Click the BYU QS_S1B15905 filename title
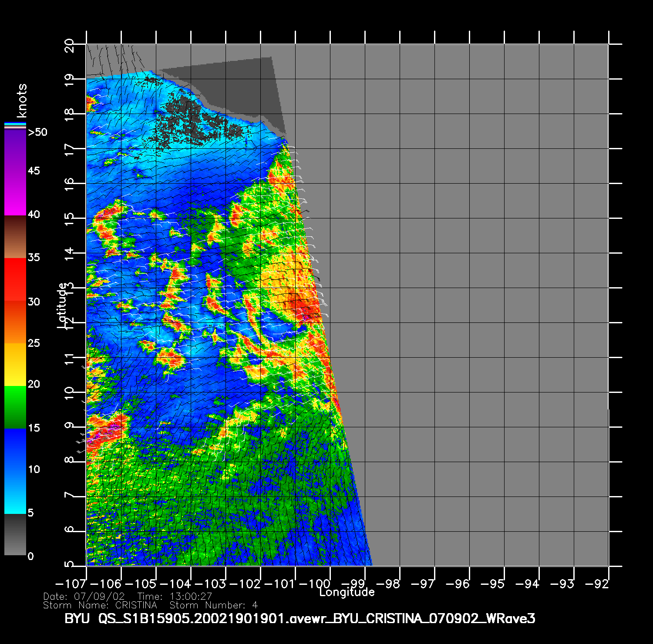 300,618
